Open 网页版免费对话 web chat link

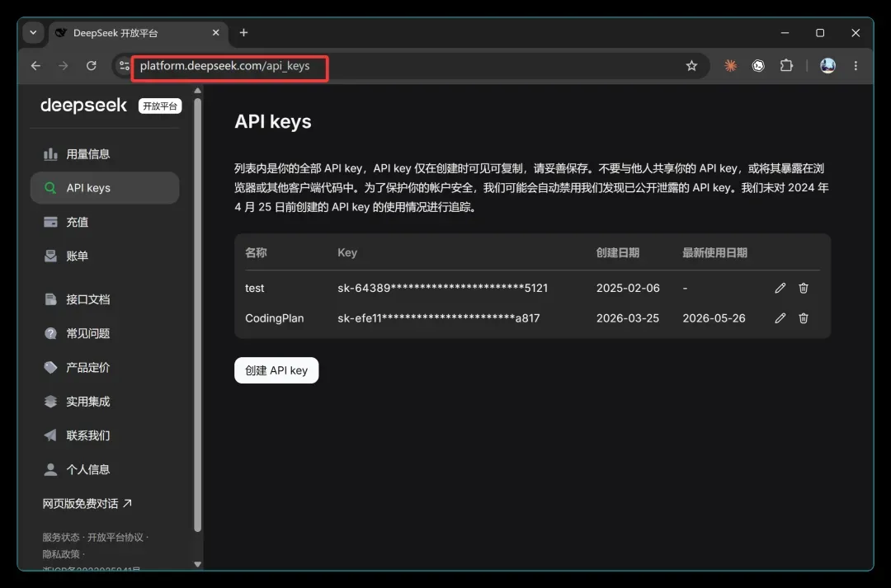click(x=87, y=503)
